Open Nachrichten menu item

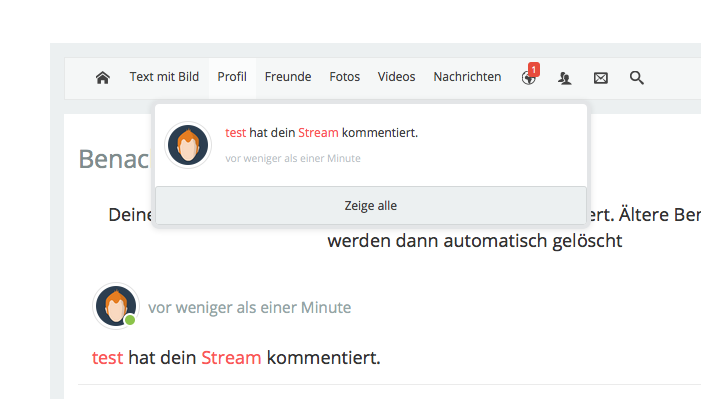pos(467,77)
